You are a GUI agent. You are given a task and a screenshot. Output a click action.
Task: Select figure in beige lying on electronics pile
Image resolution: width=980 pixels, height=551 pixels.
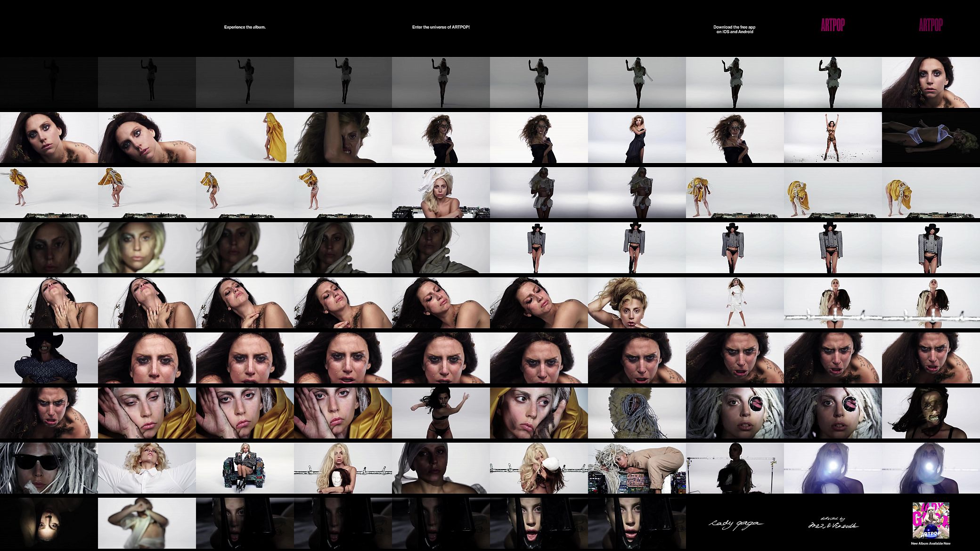click(637, 468)
